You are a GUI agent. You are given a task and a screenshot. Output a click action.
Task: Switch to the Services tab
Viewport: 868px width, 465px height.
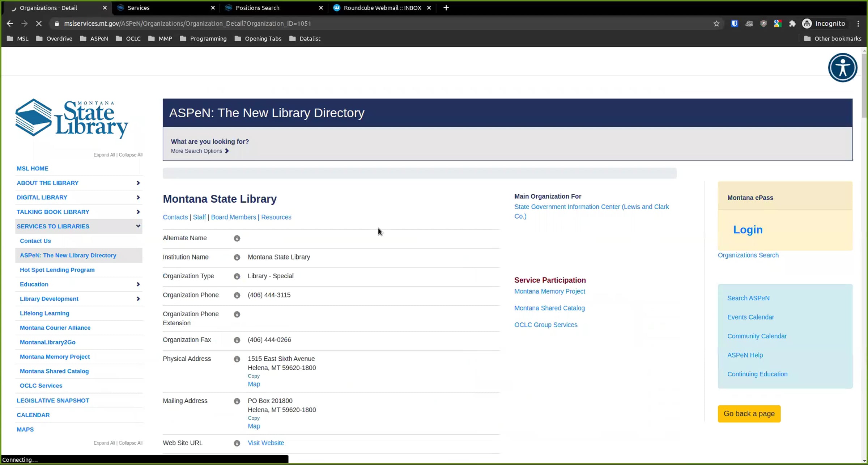tap(166, 8)
